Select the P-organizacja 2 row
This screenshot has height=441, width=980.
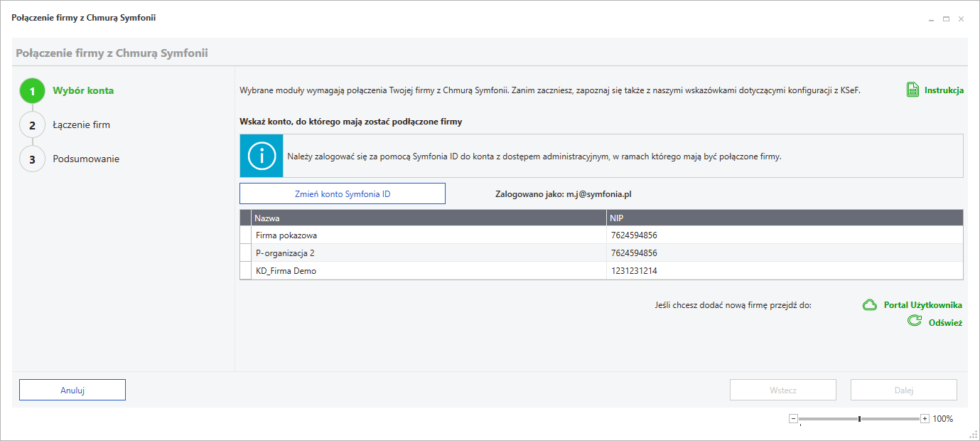coord(601,253)
